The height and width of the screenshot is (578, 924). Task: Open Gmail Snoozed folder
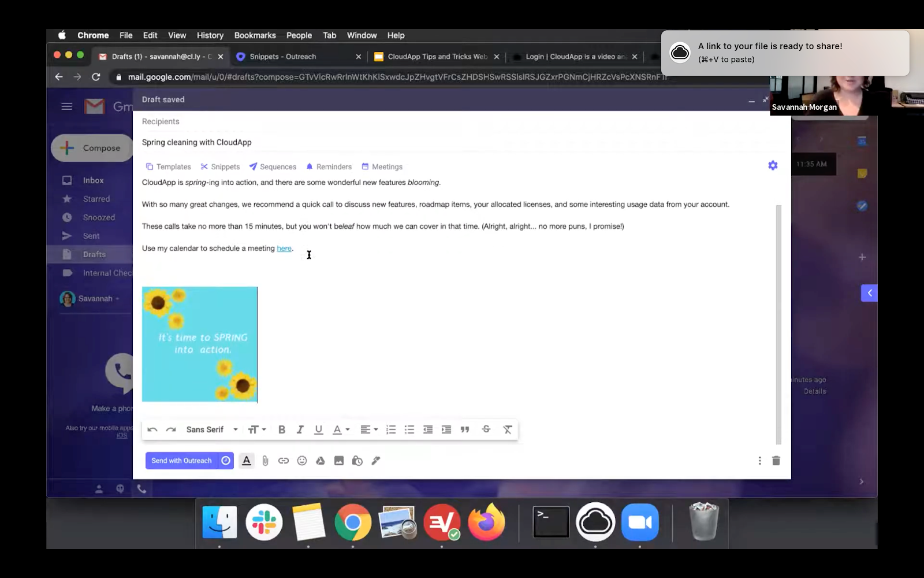99,217
